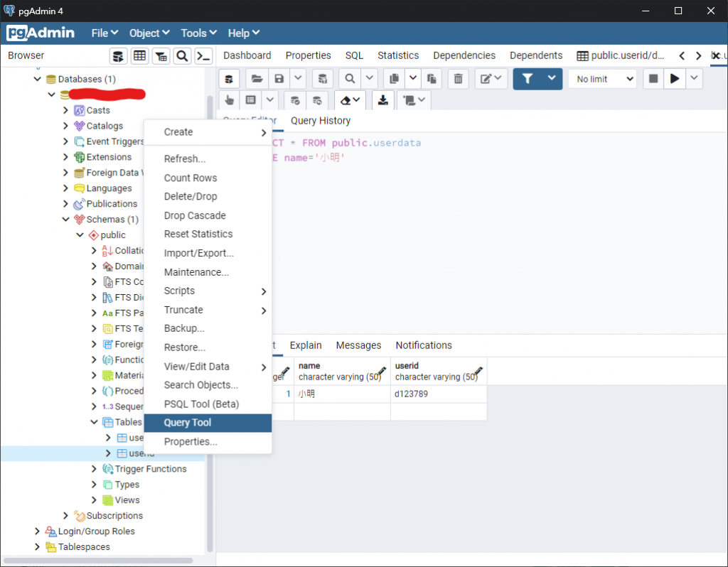Switch to the Statistics tab

click(398, 55)
